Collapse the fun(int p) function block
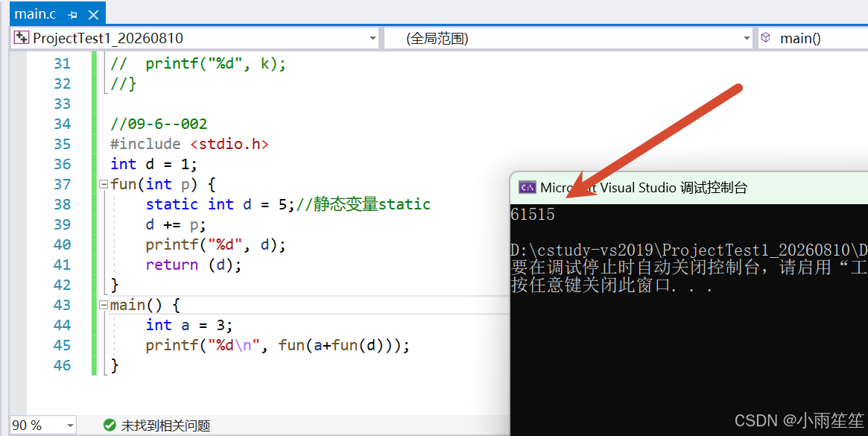Viewport: 868px width, 436px height. click(103, 184)
